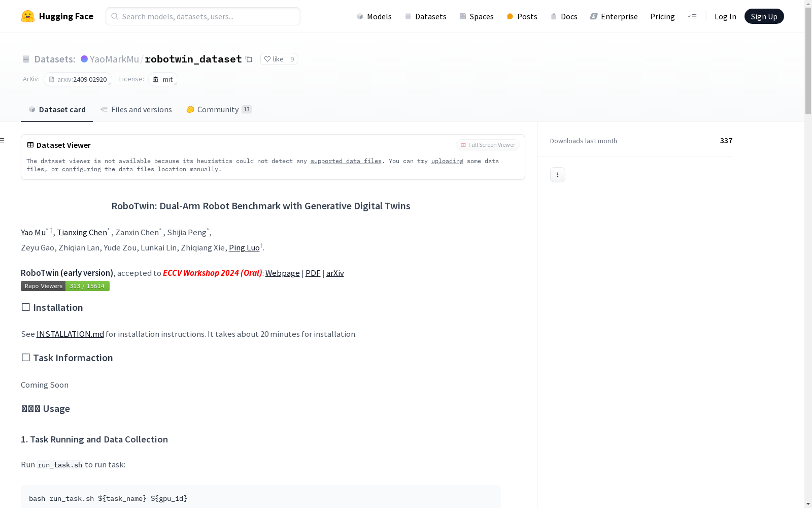Click the downloads count 337
The height and width of the screenshot is (508, 812).
[x=726, y=141]
